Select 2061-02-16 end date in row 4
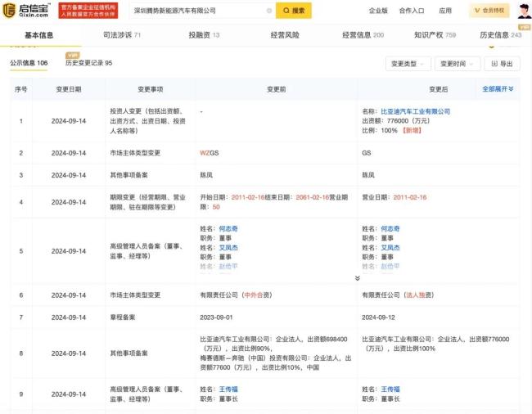Screen dimensions: 532x414 [312, 197]
